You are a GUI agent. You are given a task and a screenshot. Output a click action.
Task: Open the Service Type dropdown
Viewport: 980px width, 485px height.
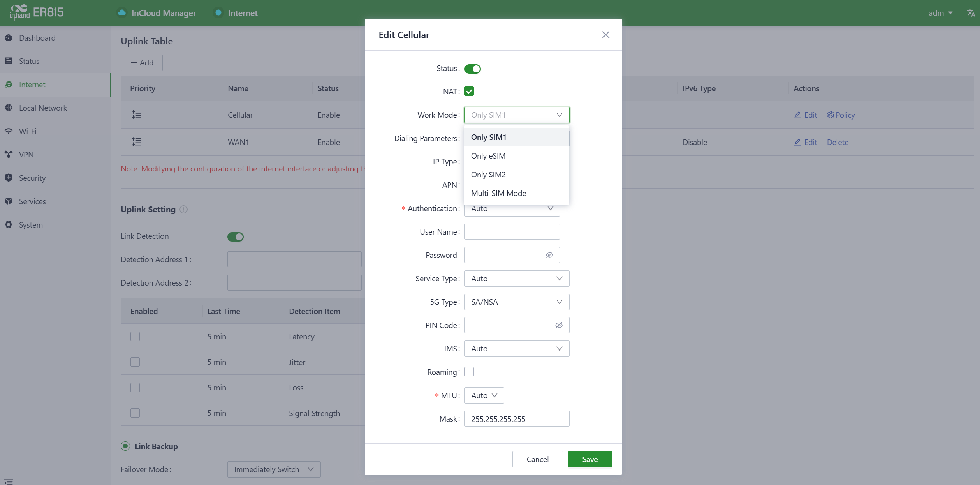click(516, 279)
